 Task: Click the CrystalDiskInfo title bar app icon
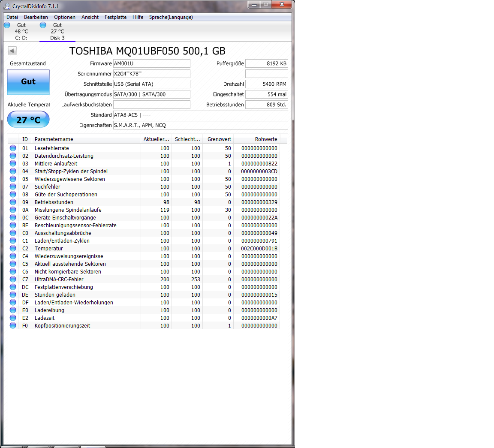[6, 6]
